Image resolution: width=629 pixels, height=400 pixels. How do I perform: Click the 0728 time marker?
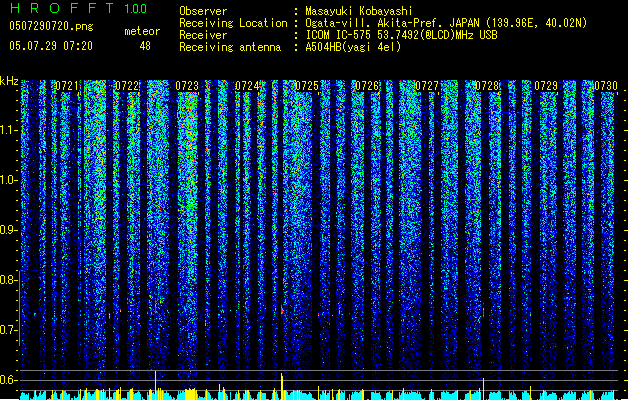click(x=487, y=86)
